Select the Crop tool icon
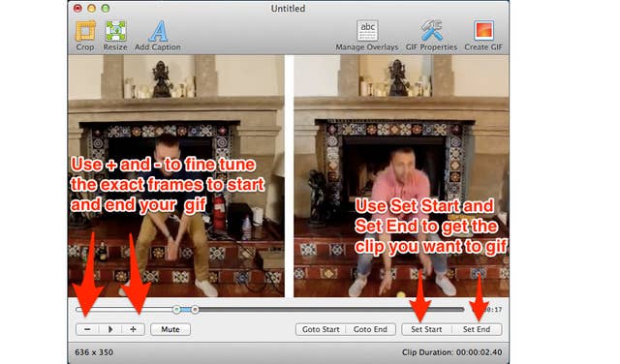 point(85,31)
